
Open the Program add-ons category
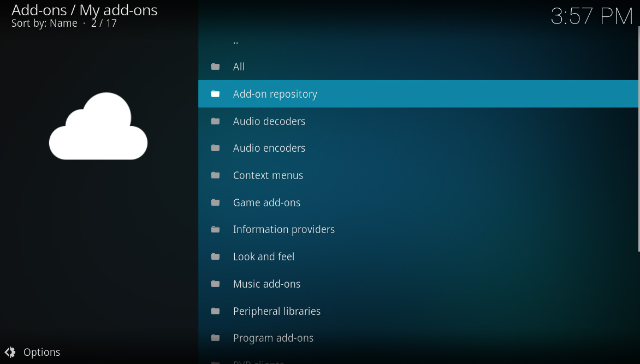[x=418, y=338]
